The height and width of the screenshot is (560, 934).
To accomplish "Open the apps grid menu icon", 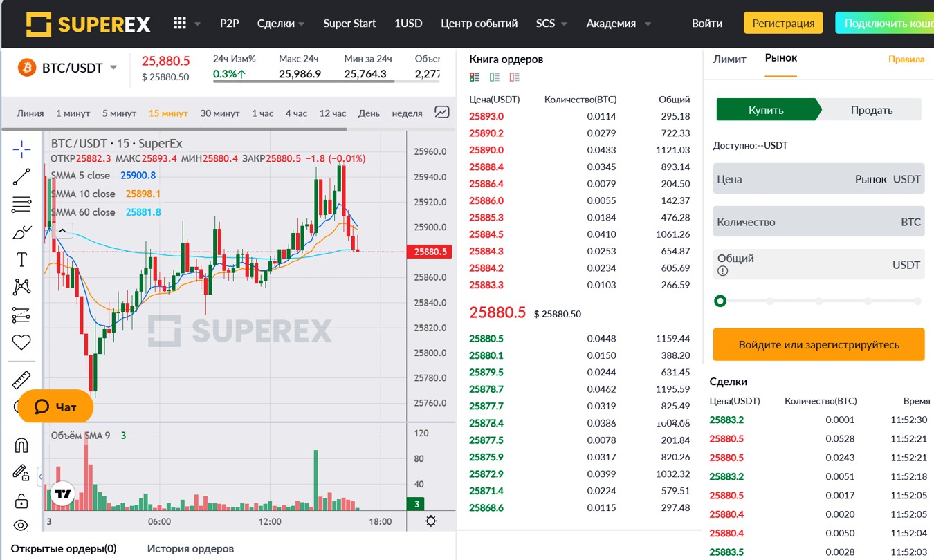I will (x=180, y=24).
